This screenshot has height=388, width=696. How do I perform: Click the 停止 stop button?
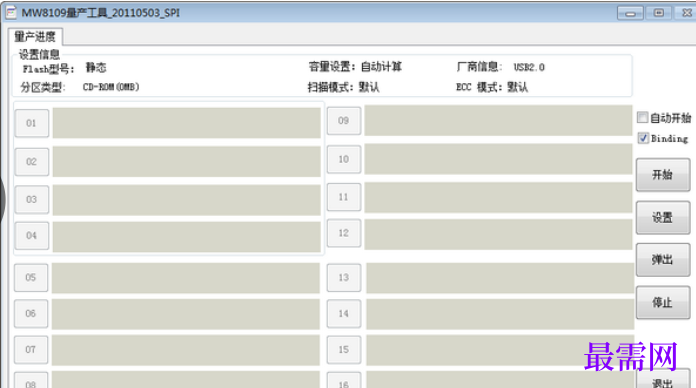coord(663,302)
